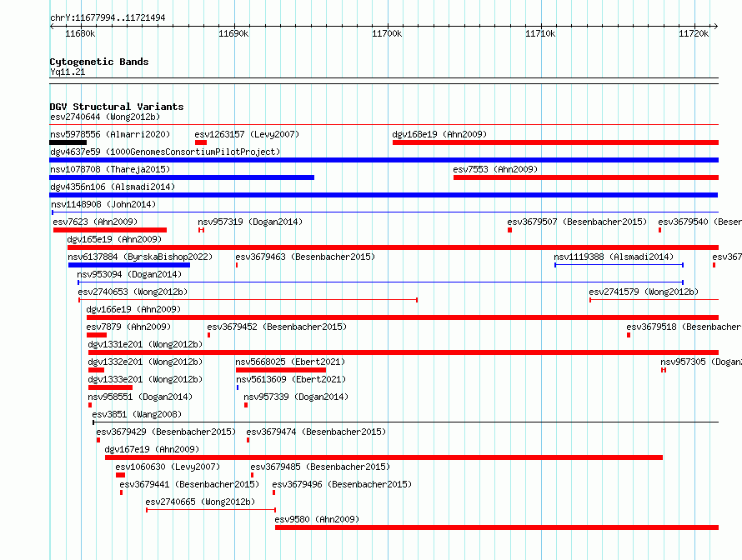Open the esv3679441 (Besenbacher2015) label
Image resolution: width=742 pixels, height=560 pixels.
point(189,484)
